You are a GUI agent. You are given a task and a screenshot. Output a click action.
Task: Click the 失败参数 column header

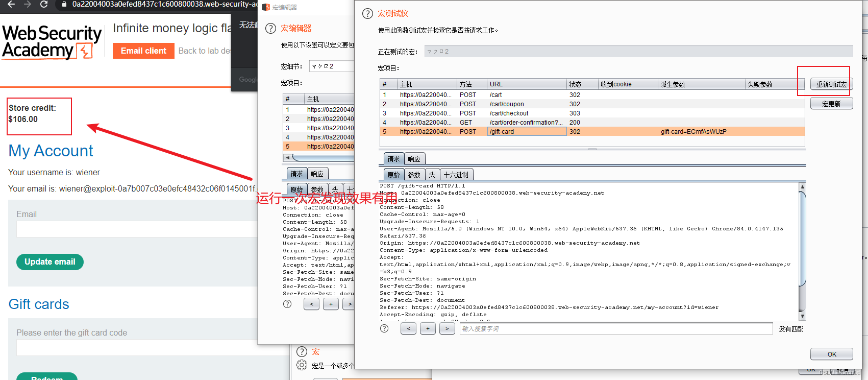pos(775,84)
